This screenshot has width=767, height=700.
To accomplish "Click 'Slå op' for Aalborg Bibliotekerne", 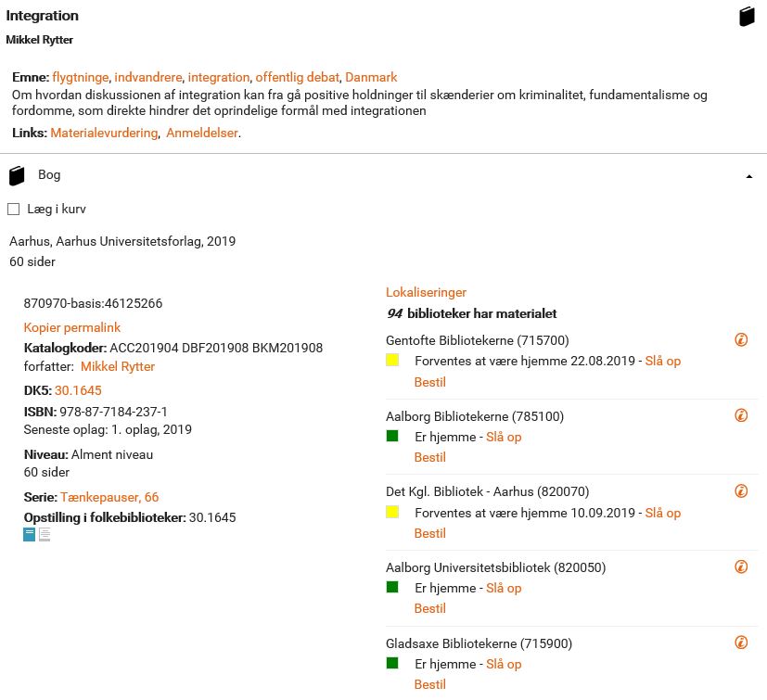I will [504, 437].
